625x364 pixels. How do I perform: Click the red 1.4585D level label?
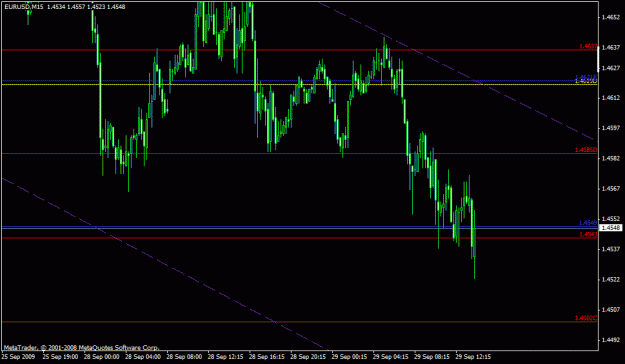pos(586,150)
